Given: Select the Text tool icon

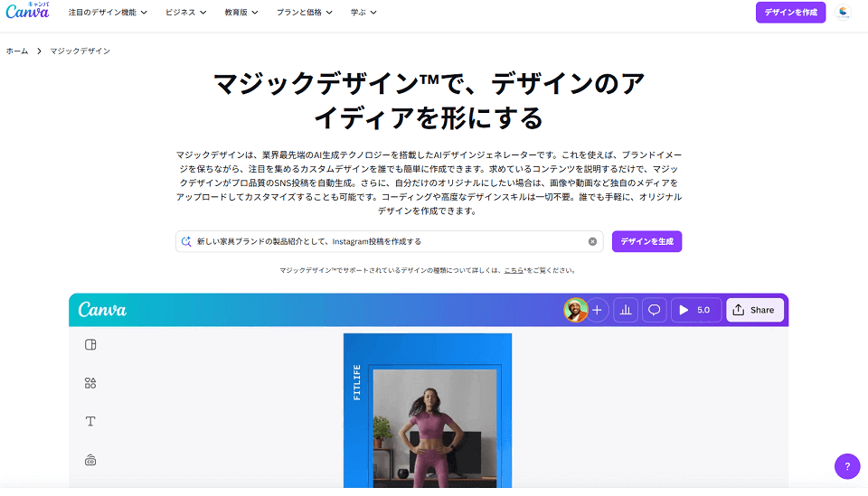Looking at the screenshot, I should coord(90,421).
